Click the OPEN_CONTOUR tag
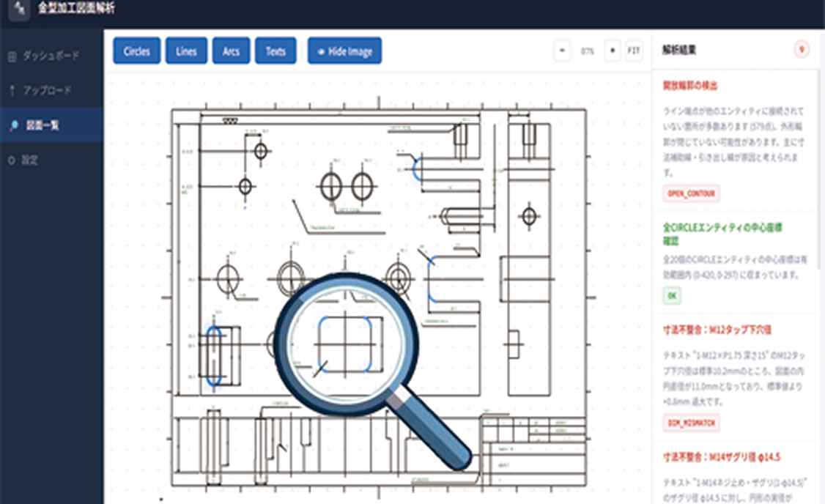Screen dimensions: 825x504 pos(690,193)
